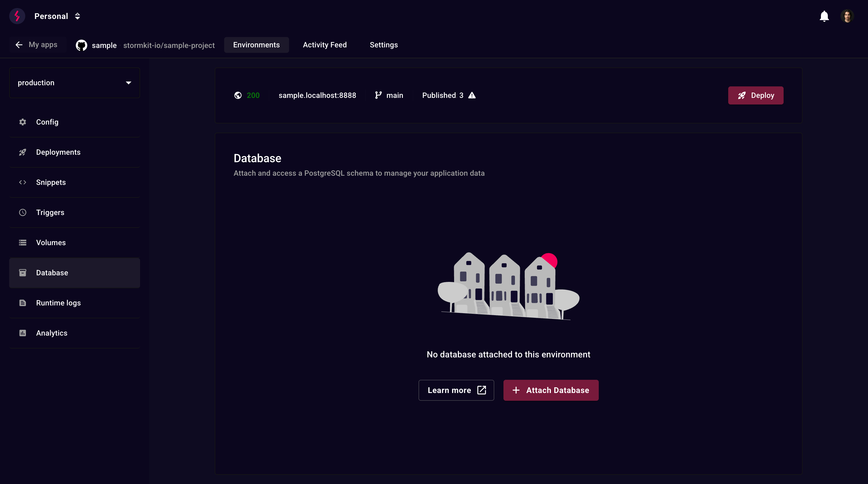
Task: Open the Settings tab
Action: pos(383,45)
